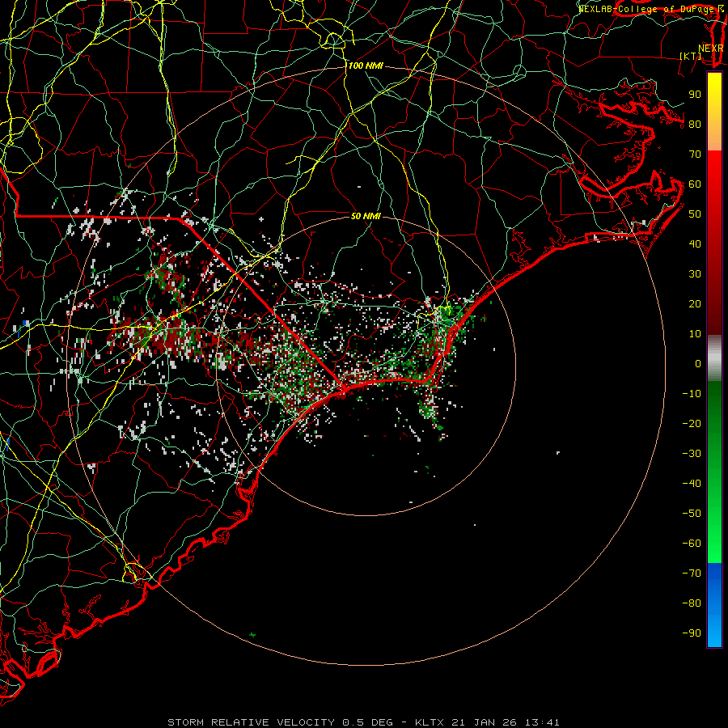Click the "KLTX" radar site identifier
Screen dimensions: 728x728
(430, 722)
